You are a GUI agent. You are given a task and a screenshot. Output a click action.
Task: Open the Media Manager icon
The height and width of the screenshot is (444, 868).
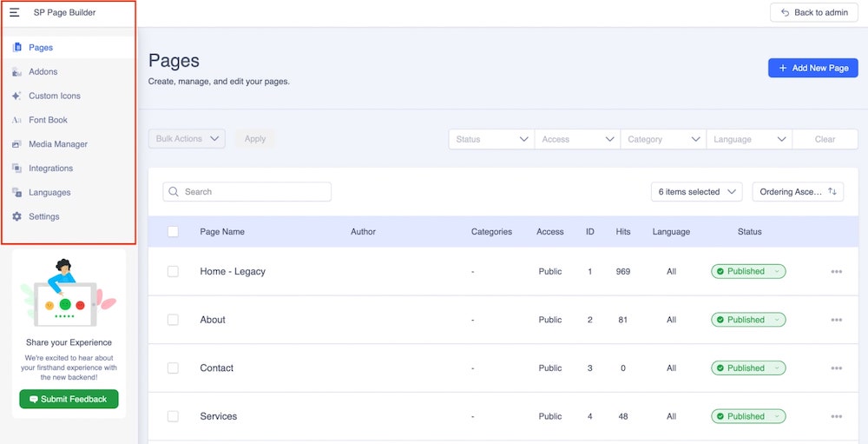17,144
